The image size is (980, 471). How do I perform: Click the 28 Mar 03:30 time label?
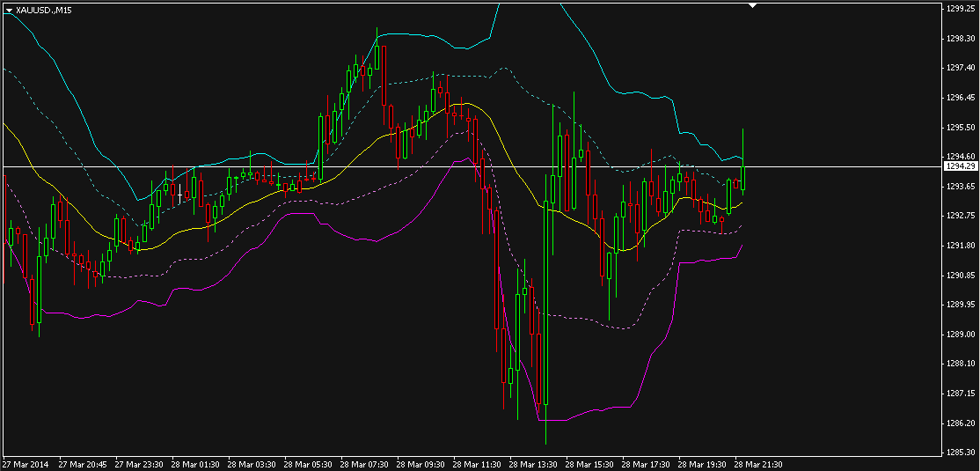(x=252, y=465)
